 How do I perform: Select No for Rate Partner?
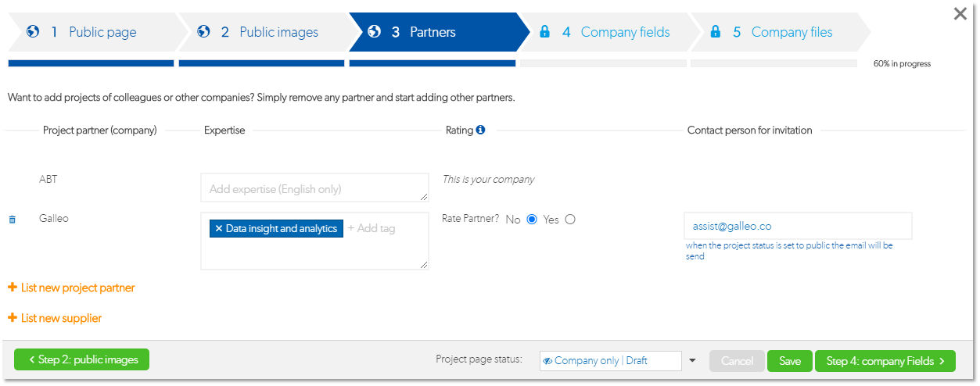click(532, 220)
